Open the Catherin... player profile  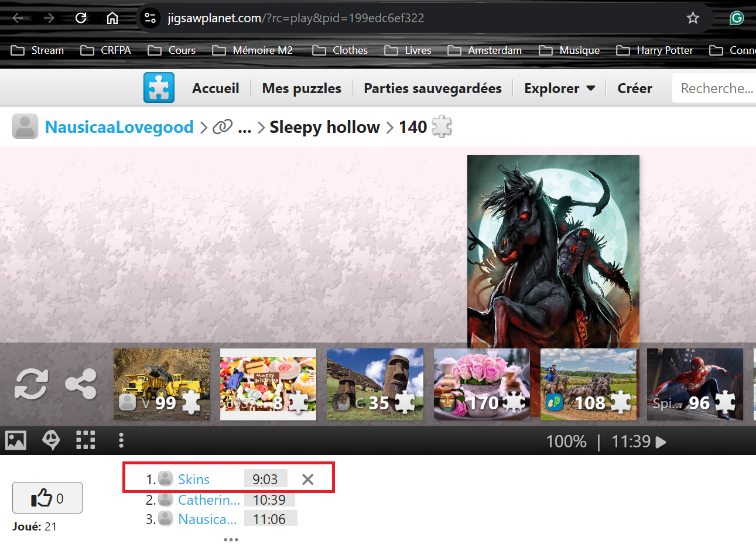(209, 500)
